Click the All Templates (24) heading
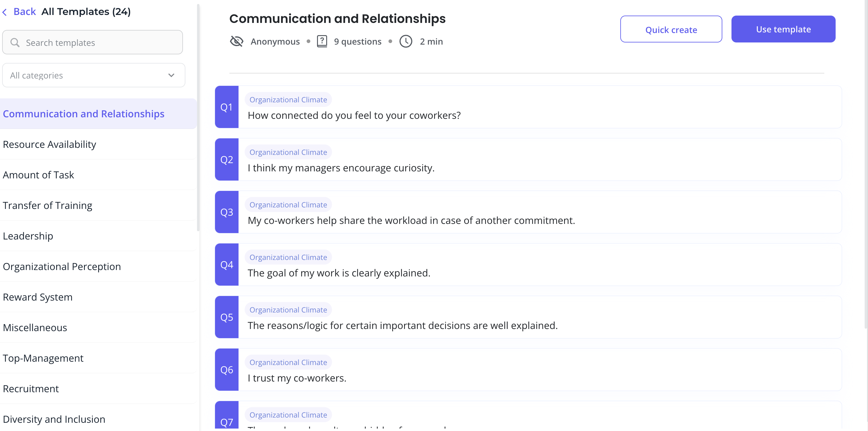This screenshot has width=868, height=431. click(x=86, y=12)
